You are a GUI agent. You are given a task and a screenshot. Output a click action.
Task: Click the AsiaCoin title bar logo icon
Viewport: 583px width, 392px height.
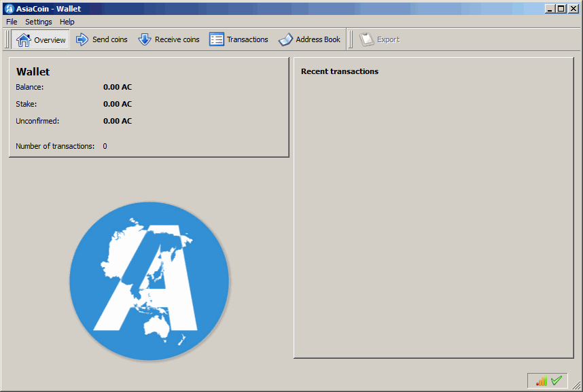[x=9, y=9]
